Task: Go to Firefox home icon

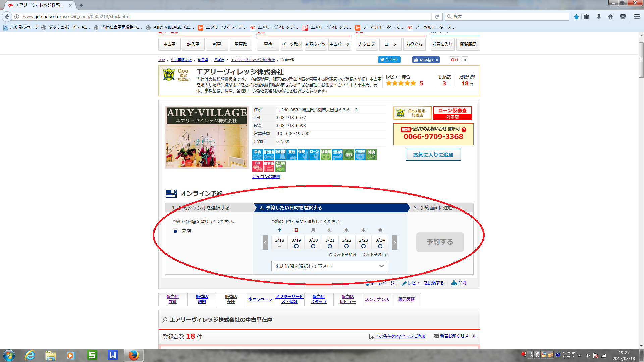Action: [x=611, y=16]
